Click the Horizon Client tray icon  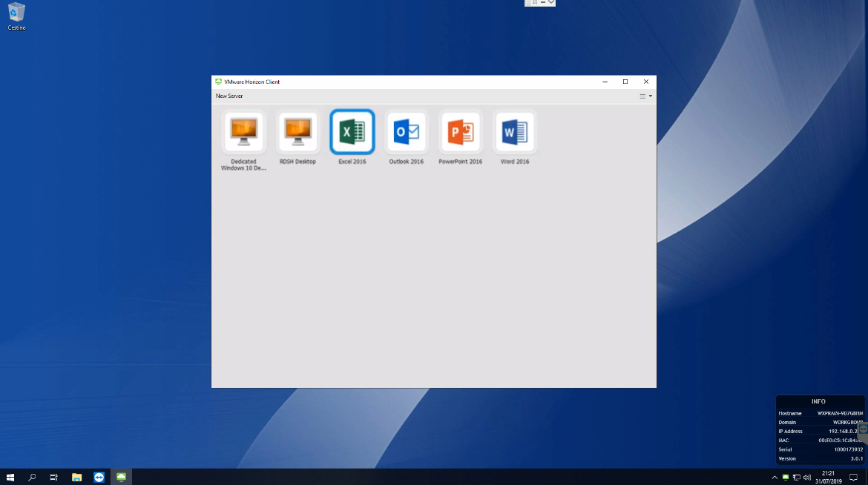(x=785, y=478)
